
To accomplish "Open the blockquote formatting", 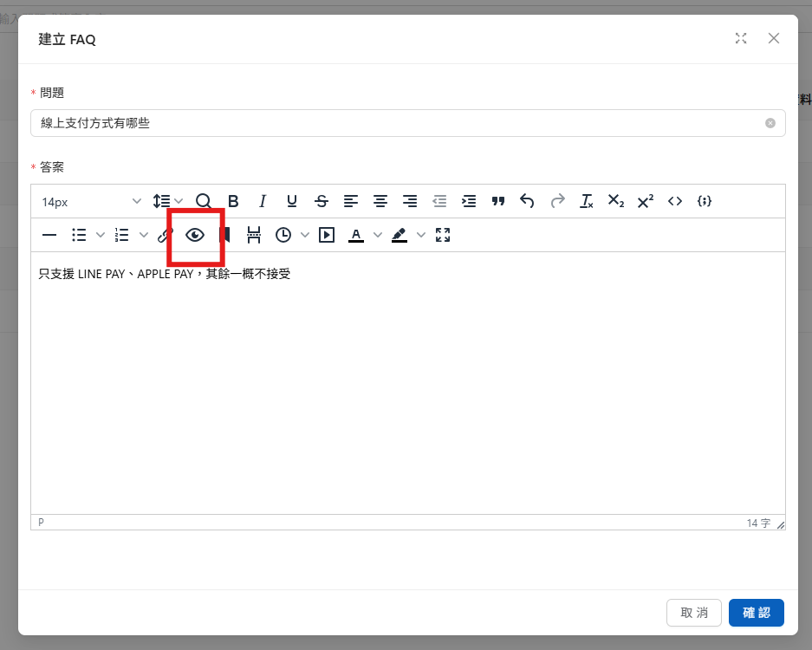I will coord(498,201).
